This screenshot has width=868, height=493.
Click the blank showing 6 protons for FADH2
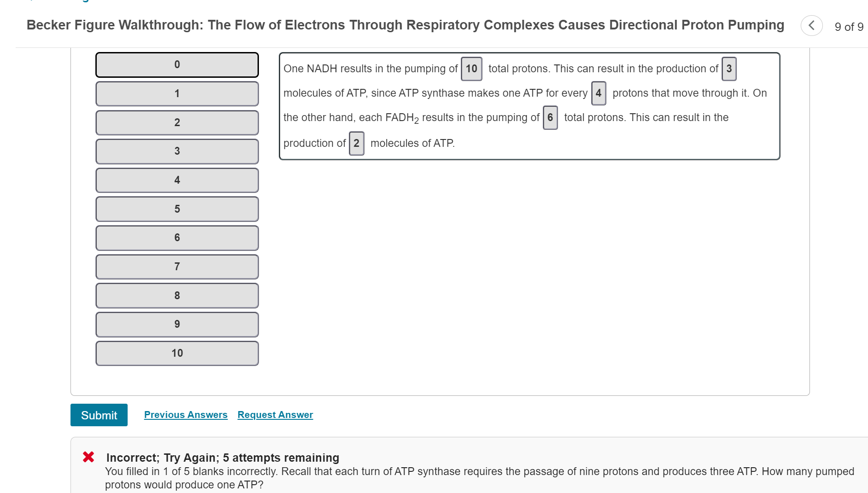[x=550, y=117]
